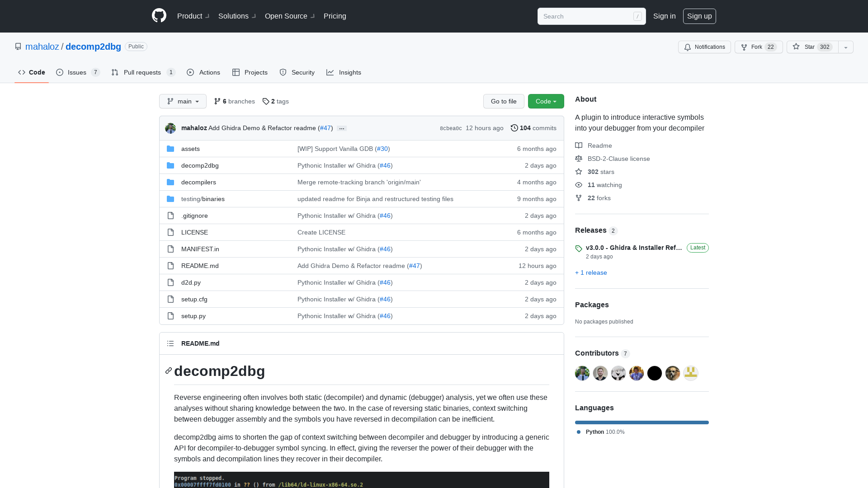Click the book icon beside Readme
The width and height of the screenshot is (868, 488).
point(579,145)
